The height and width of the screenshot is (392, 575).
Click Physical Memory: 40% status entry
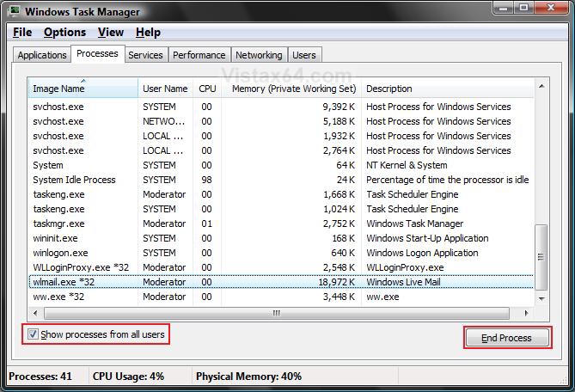coord(248,377)
